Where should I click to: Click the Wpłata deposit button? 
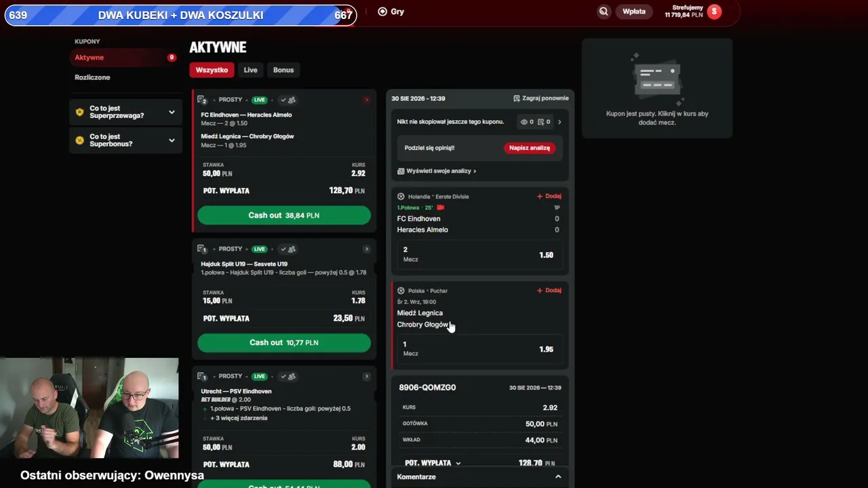tap(634, 12)
